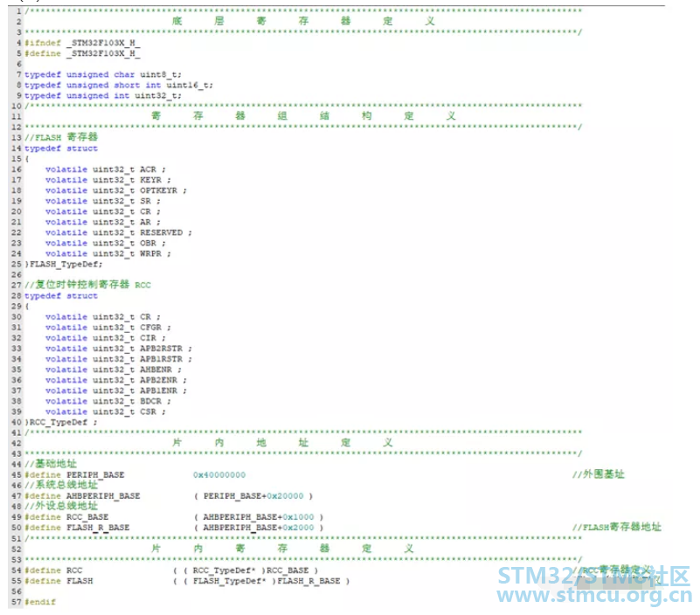Click the volatile uint32_t WRPR member
This screenshot has height=615, width=700.
point(107,253)
